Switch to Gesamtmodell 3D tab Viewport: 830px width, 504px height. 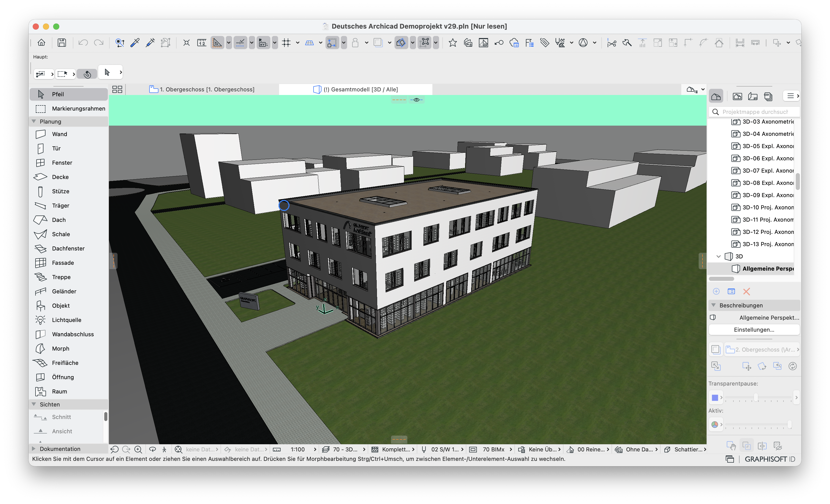(356, 90)
